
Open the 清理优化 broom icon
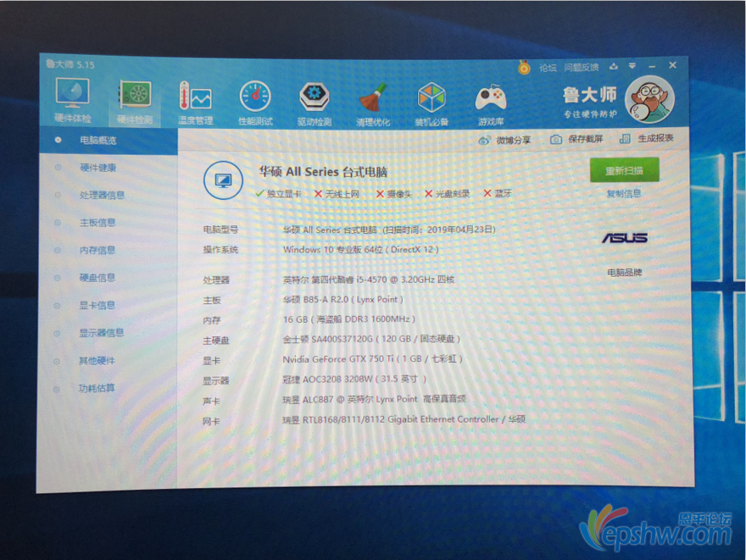click(x=373, y=104)
